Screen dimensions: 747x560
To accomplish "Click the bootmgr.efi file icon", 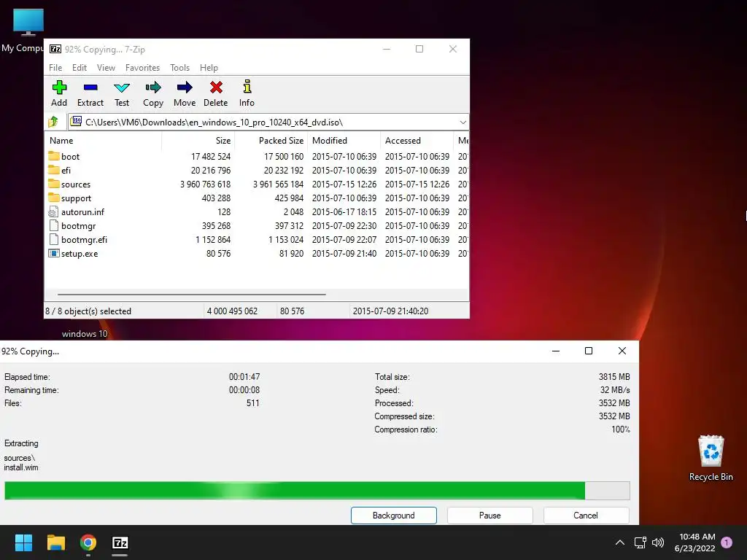I will click(x=53, y=239).
